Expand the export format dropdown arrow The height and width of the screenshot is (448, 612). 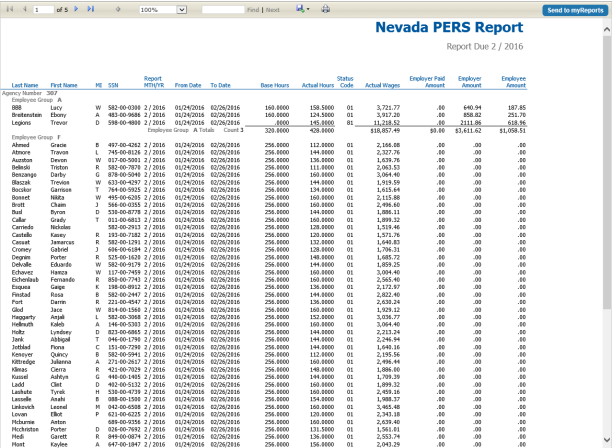point(309,9)
